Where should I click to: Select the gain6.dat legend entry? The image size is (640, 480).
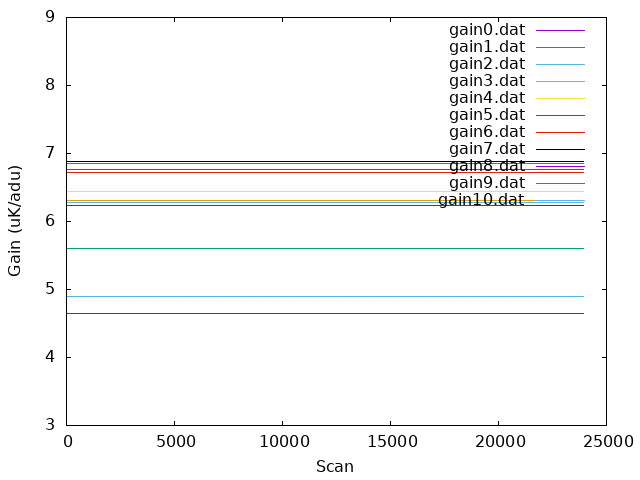click(x=487, y=132)
